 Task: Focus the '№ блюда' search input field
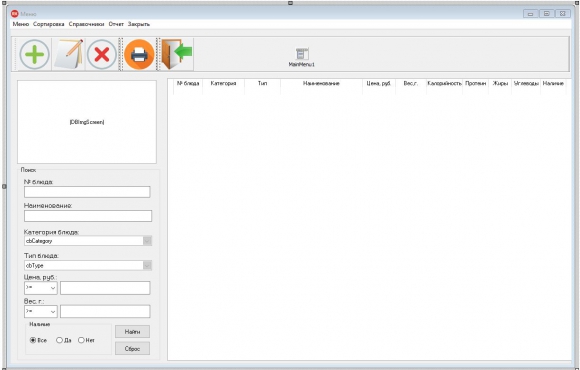click(x=87, y=192)
